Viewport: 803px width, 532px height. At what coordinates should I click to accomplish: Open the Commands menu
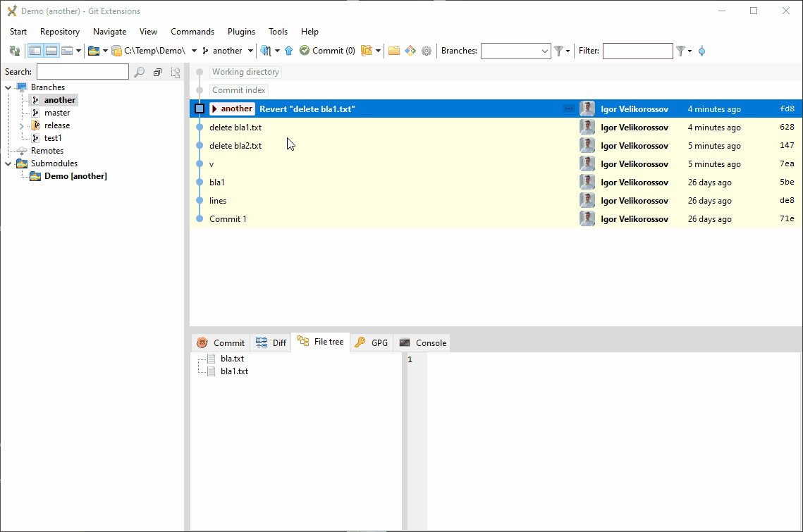192,32
